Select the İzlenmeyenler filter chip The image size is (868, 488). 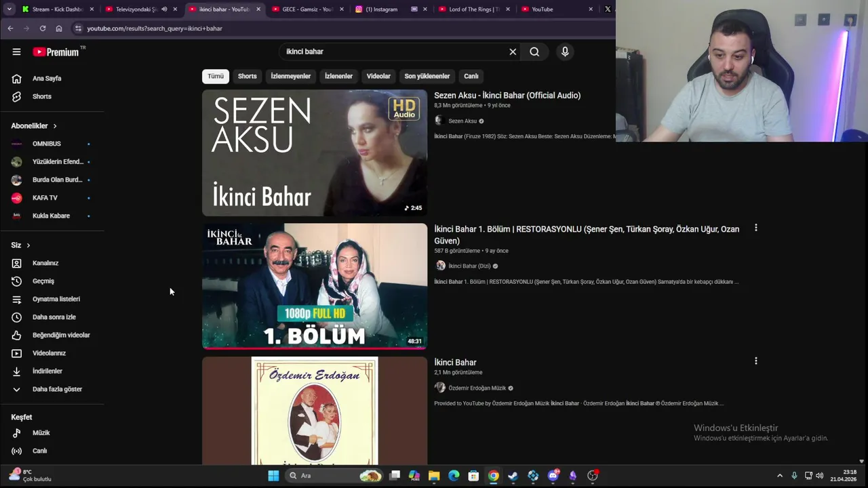tap(291, 76)
